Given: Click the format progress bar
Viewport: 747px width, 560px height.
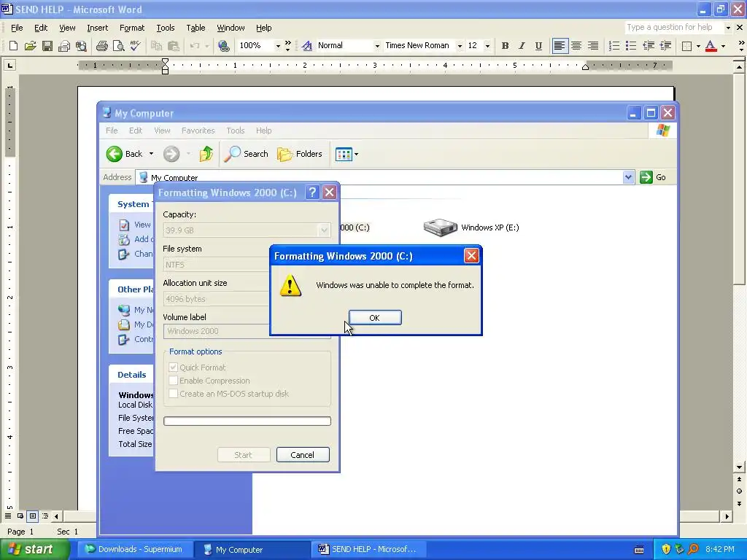Looking at the screenshot, I should pyautogui.click(x=247, y=421).
